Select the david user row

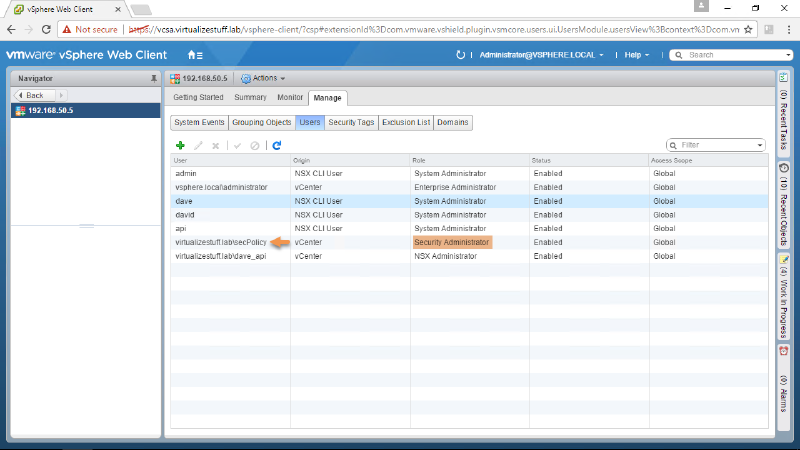(x=469, y=215)
